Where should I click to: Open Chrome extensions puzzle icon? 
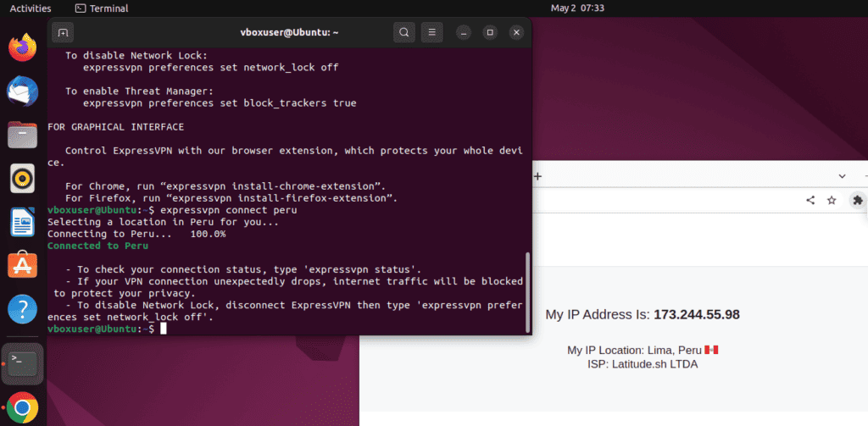click(x=858, y=200)
